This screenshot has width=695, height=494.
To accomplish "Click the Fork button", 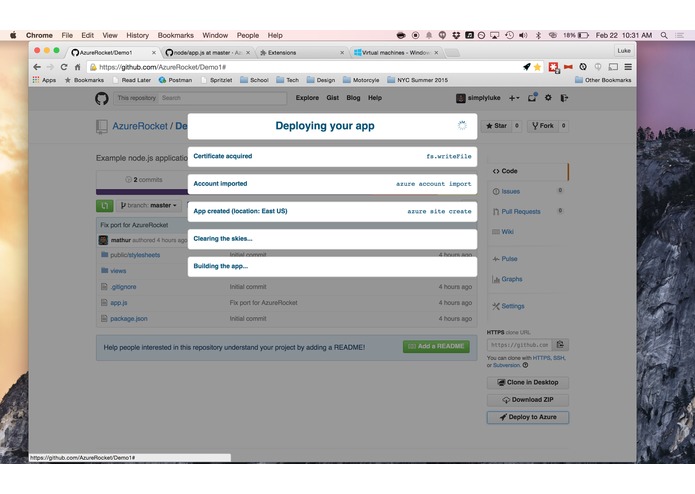I will pos(543,126).
